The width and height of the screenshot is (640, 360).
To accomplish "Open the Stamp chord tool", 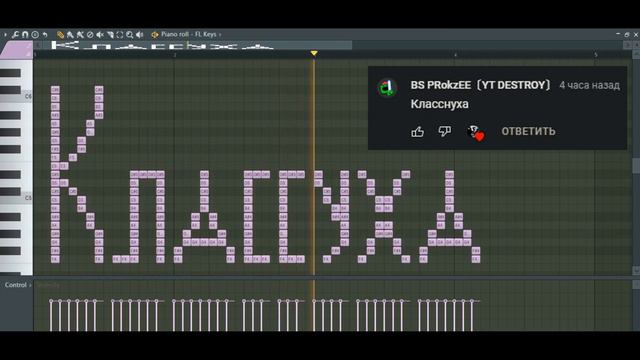I will click(35, 35).
